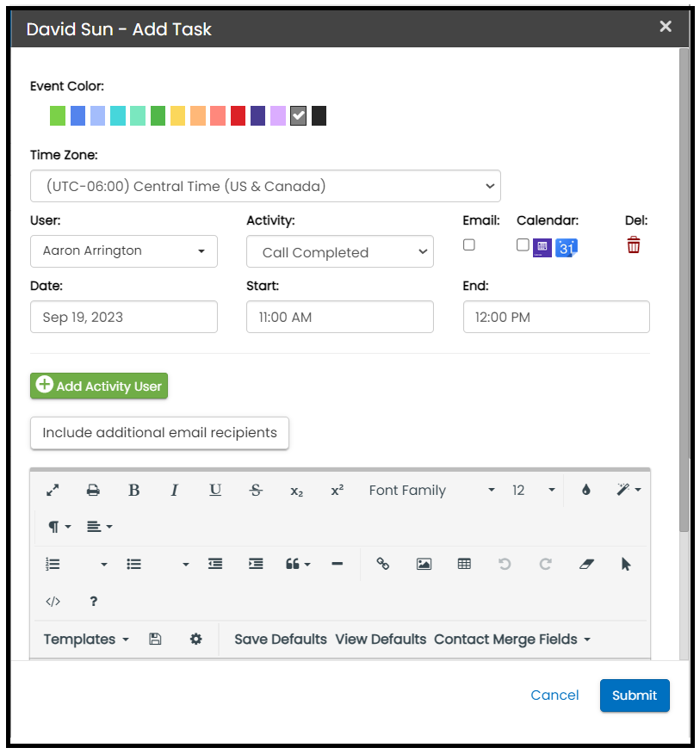Check the Calendar checkbox
Viewport: 700px width, 754px height.
click(x=523, y=244)
